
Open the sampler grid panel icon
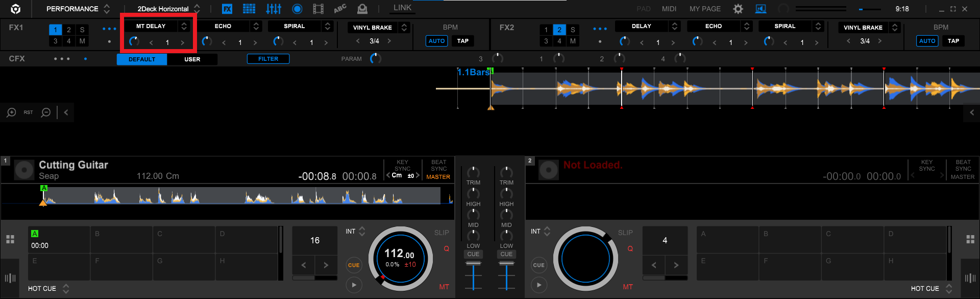coord(249,9)
